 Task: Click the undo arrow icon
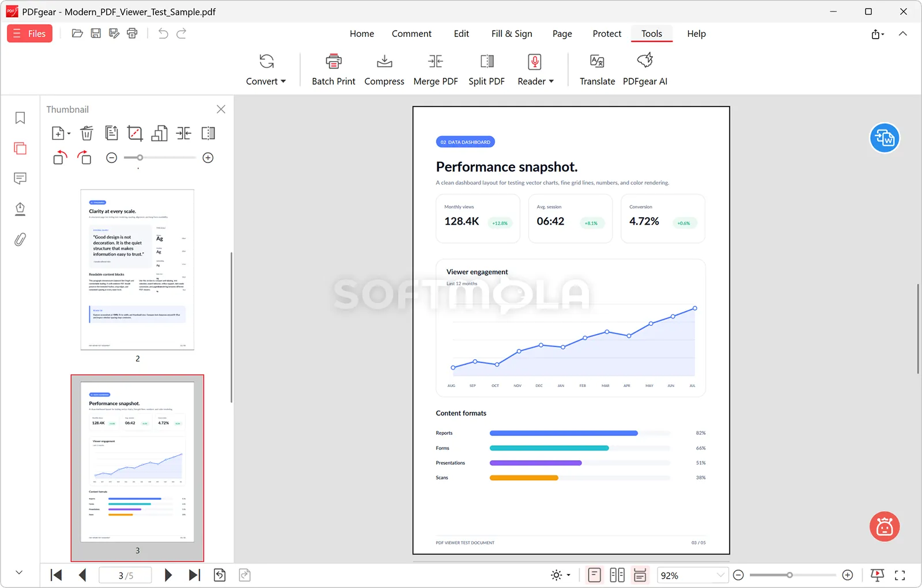163,33
